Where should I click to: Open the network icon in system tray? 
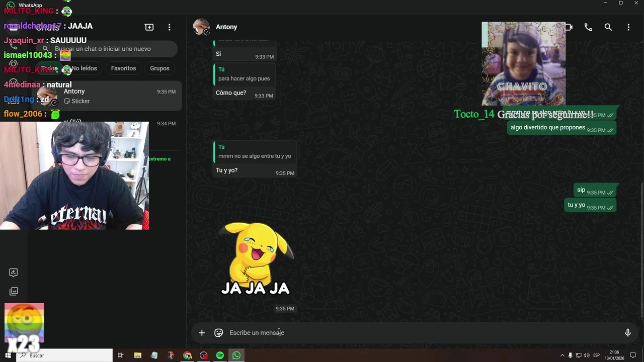(579, 355)
